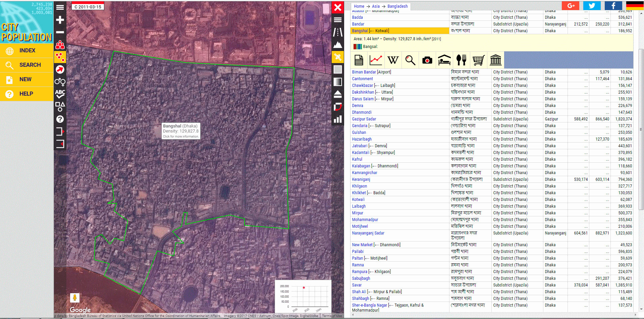
Task: Toggle population density coloring mode
Action: (60, 57)
